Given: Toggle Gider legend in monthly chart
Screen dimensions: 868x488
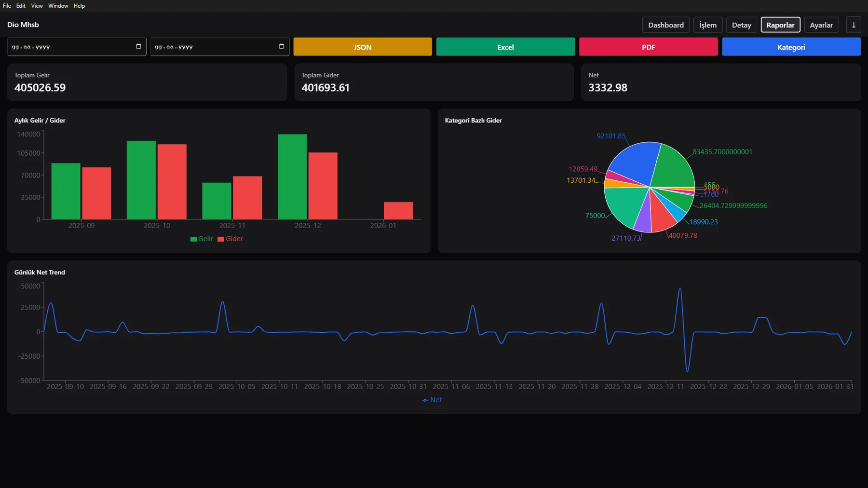Looking at the screenshot, I should tap(230, 239).
